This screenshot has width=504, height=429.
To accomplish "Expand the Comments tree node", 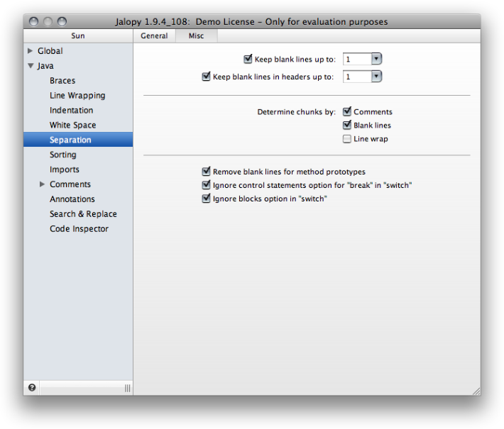I will pyautogui.click(x=42, y=184).
